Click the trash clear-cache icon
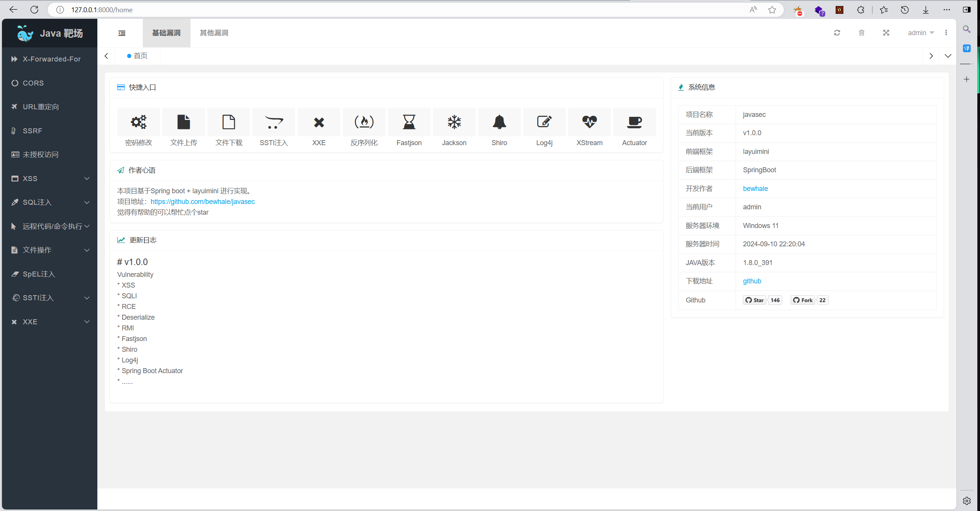This screenshot has width=980, height=511. point(862,33)
